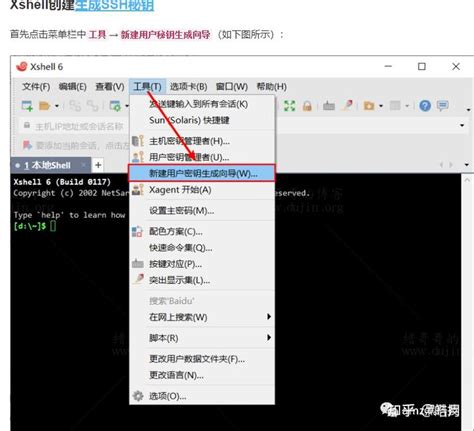Expand the grey layout icon dropdown arrow

pos(407,106)
